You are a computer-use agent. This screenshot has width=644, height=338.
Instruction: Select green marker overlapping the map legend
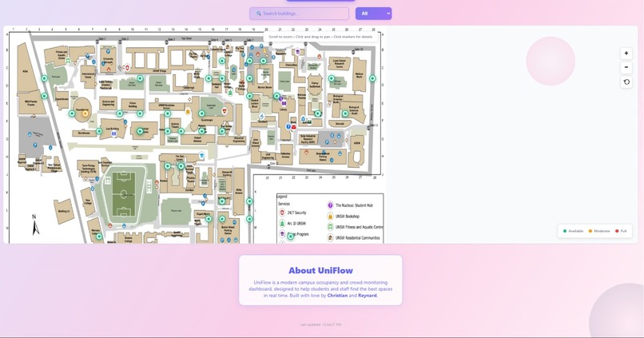coord(290,237)
